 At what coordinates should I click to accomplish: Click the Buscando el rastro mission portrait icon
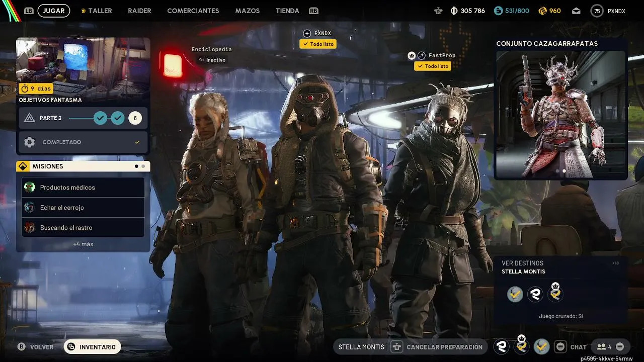[x=30, y=228]
